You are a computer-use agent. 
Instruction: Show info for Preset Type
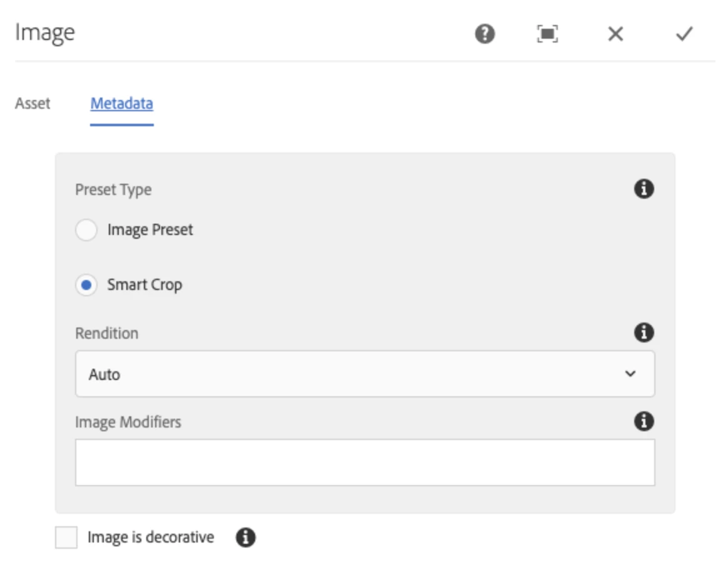[x=644, y=189]
